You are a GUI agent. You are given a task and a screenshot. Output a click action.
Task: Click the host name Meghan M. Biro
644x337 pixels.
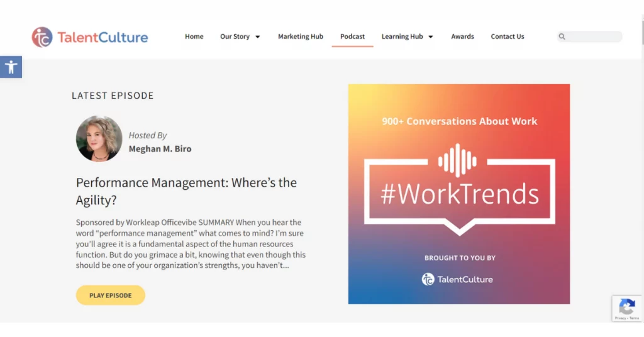click(x=160, y=149)
